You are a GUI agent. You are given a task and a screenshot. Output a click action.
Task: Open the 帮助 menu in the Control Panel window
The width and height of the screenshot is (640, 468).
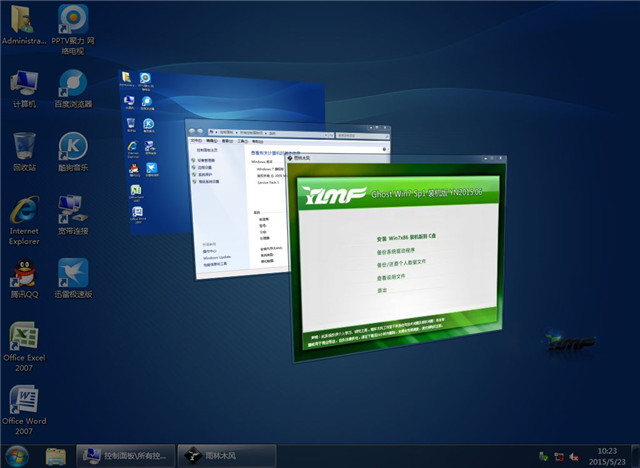[257, 142]
